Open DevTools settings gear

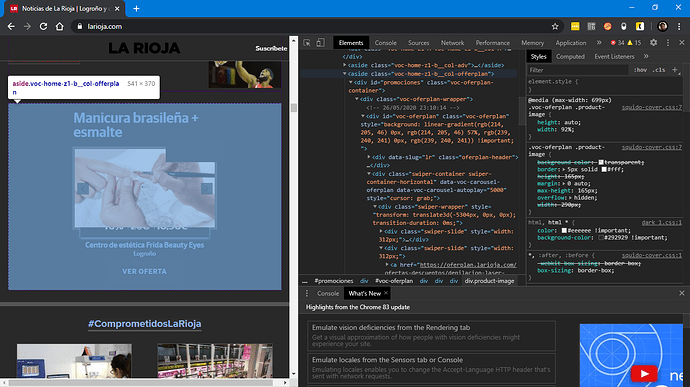click(653, 43)
